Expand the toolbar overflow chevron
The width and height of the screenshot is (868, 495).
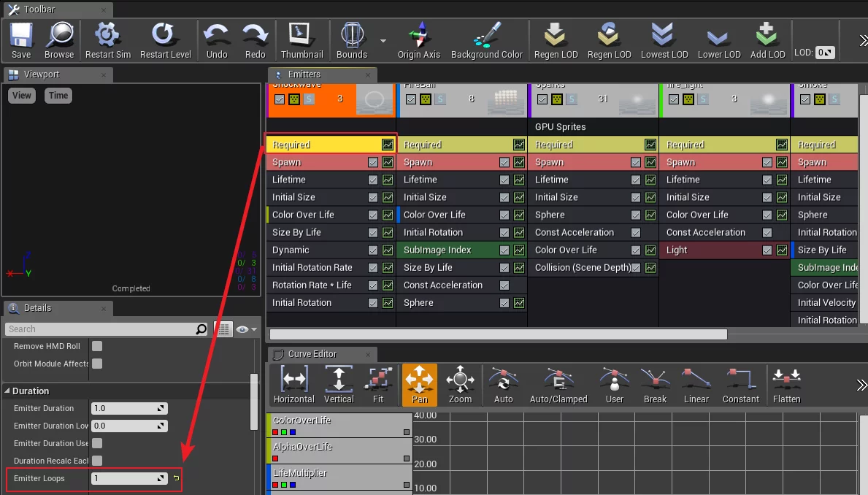coord(859,40)
